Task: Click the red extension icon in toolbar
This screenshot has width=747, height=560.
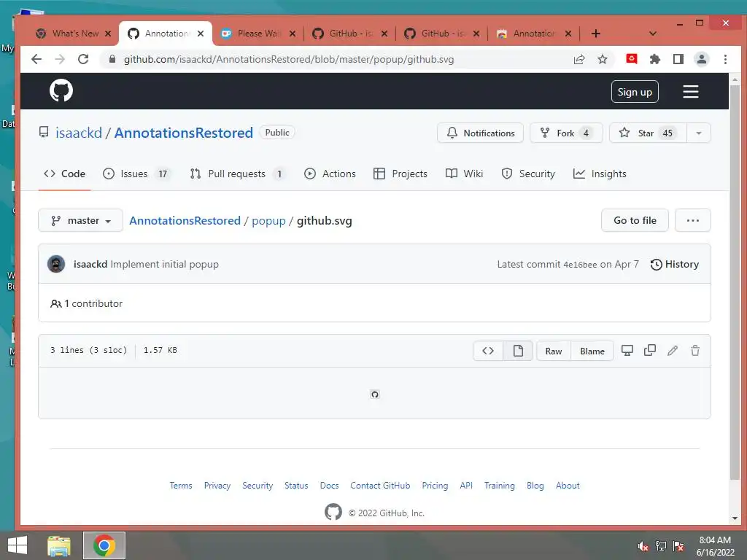Action: click(x=631, y=58)
